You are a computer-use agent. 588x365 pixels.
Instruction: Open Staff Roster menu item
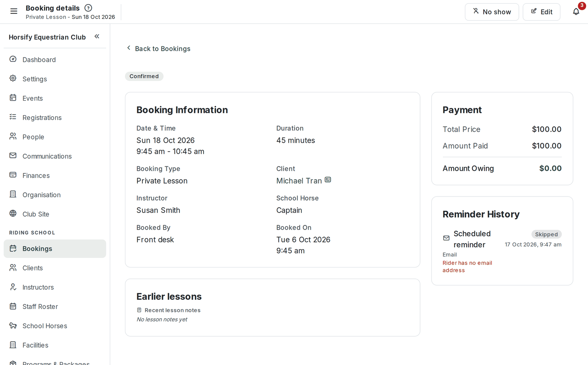click(x=55, y=306)
